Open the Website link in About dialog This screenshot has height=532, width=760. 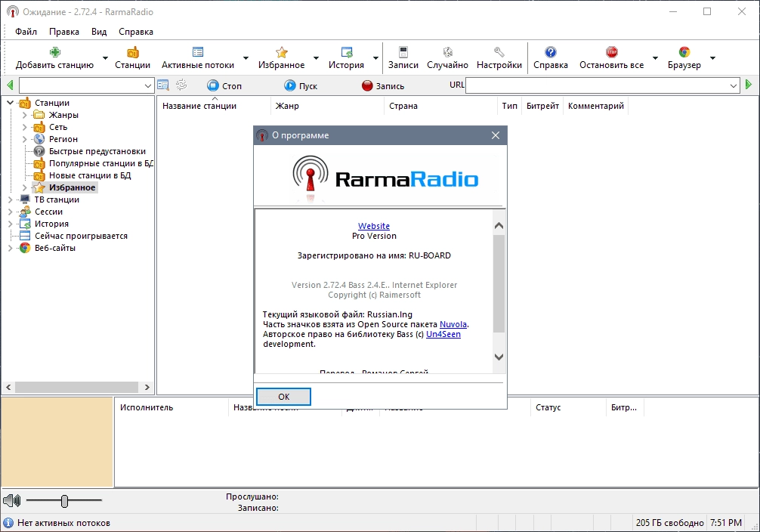pos(374,226)
